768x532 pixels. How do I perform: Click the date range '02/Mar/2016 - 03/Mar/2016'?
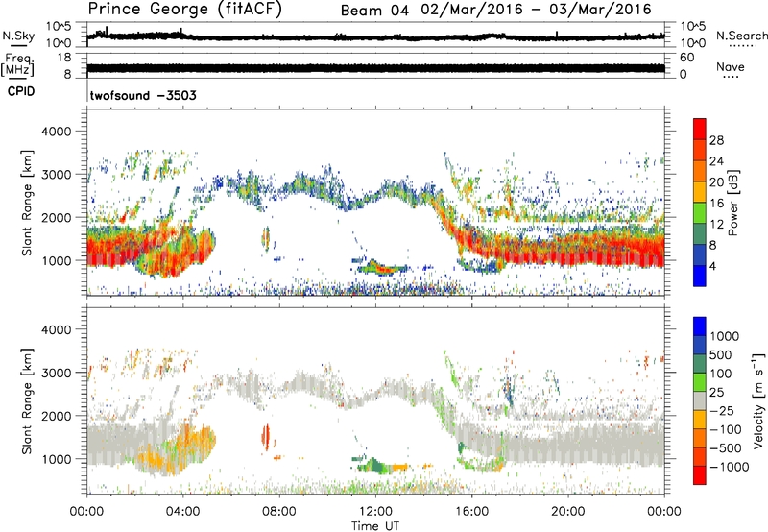point(537,10)
